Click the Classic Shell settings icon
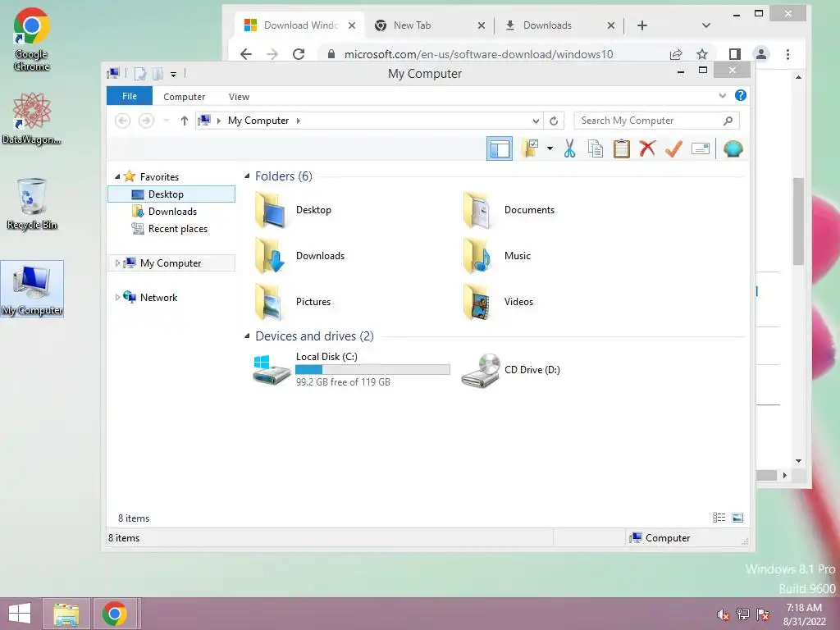Viewport: 840px width, 630px height. coord(733,148)
